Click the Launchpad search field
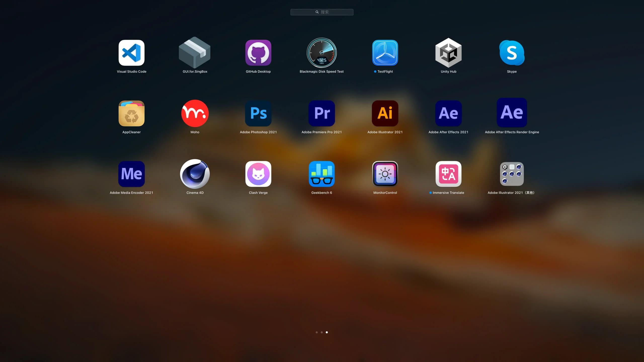The image size is (644, 362). pyautogui.click(x=322, y=12)
